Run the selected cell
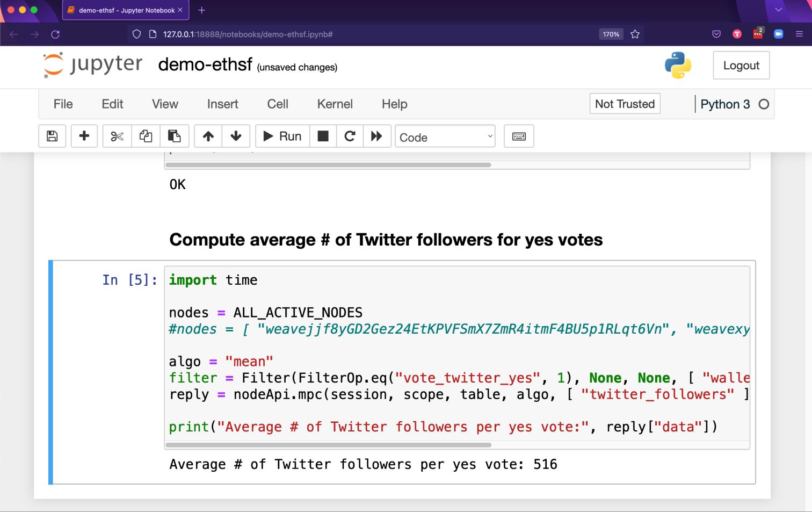Image resolution: width=812 pixels, height=512 pixels. coord(282,136)
